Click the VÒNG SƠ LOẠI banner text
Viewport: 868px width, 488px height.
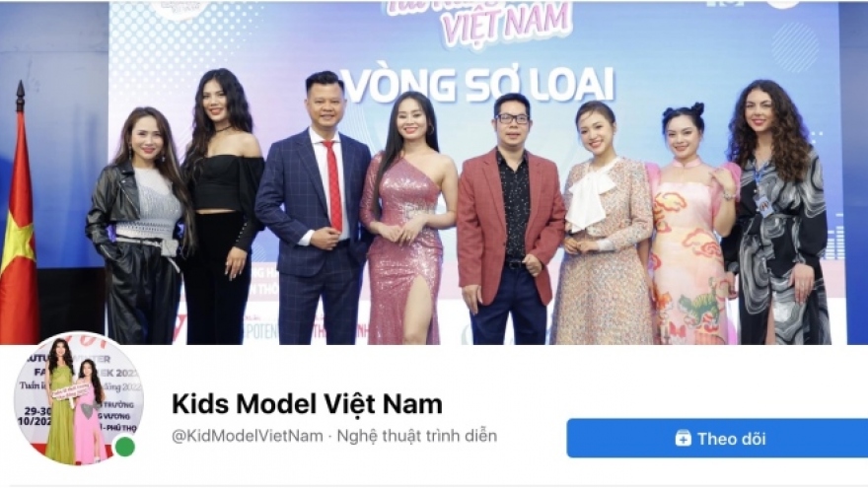[x=477, y=85]
